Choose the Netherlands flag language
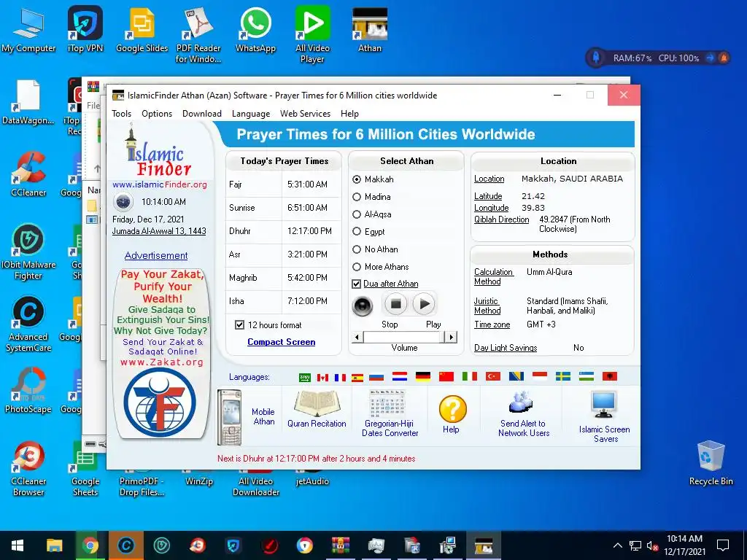The height and width of the screenshot is (560, 747). point(400,377)
